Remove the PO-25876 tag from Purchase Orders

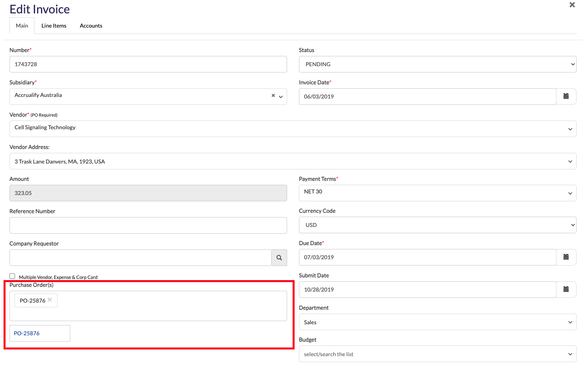pyautogui.click(x=50, y=300)
